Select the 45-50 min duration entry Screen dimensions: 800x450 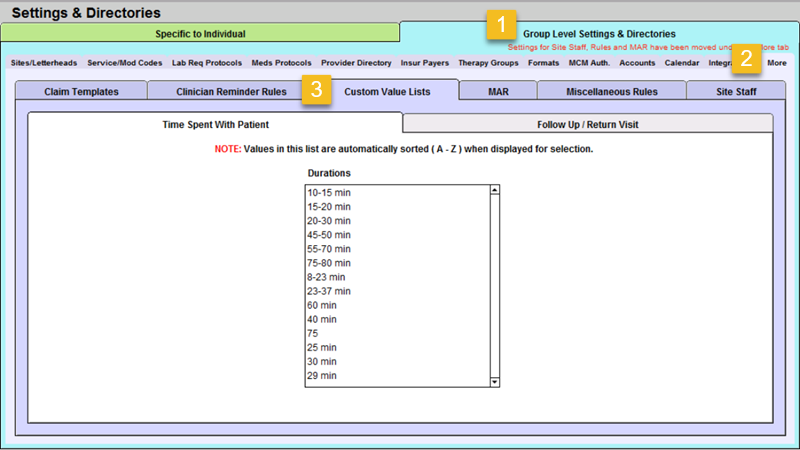(329, 234)
